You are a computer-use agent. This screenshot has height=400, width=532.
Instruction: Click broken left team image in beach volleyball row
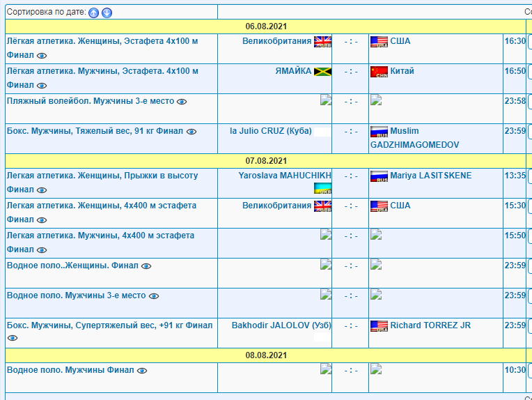tap(326, 100)
